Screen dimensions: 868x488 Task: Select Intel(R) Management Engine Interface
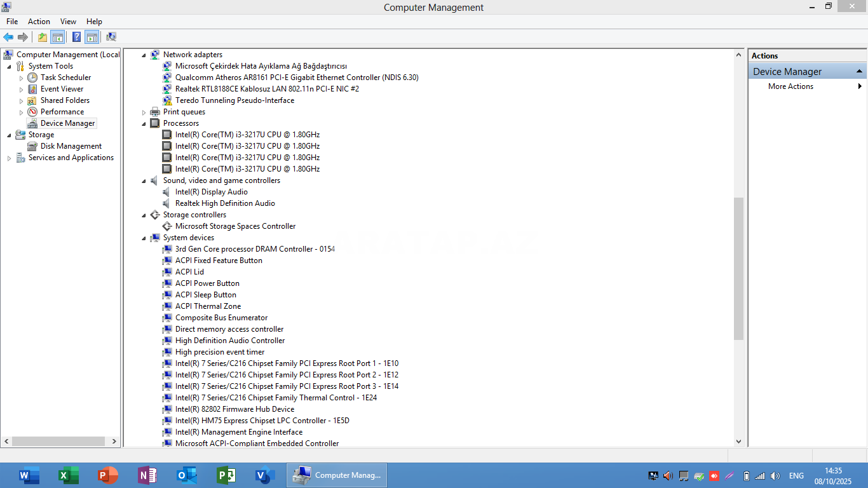tap(239, 432)
